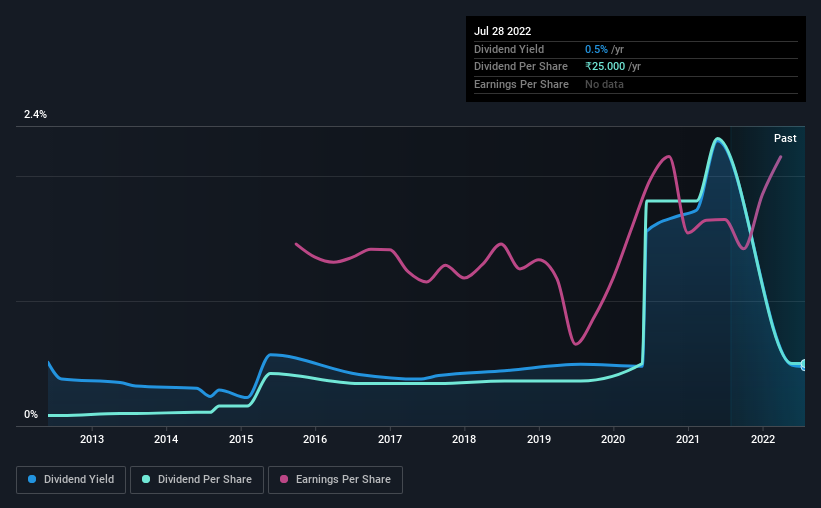821x508 pixels.
Task: Click the 2019 x-axis year label
Action: tap(539, 439)
